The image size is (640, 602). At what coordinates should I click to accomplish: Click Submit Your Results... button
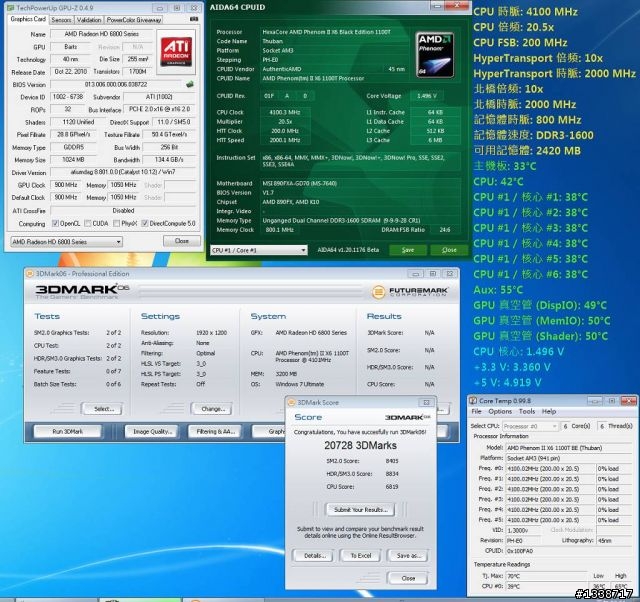tap(360, 509)
